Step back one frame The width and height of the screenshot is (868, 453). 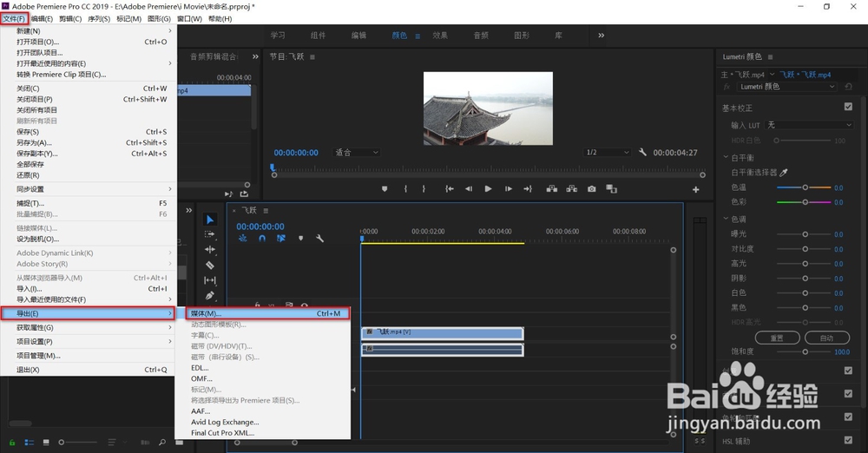(469, 189)
